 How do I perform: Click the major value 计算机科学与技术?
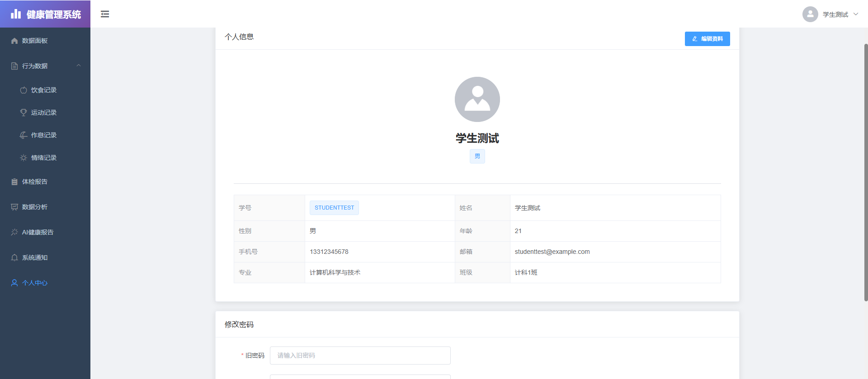tap(335, 272)
